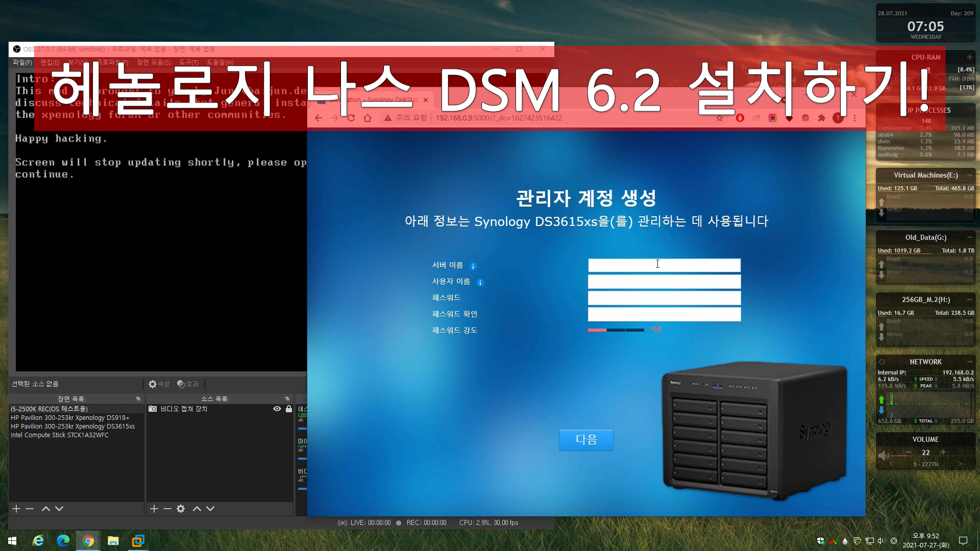The image size is (980, 551).
Task: Open Chrome three-dot menu
Action: pyautogui.click(x=855, y=118)
